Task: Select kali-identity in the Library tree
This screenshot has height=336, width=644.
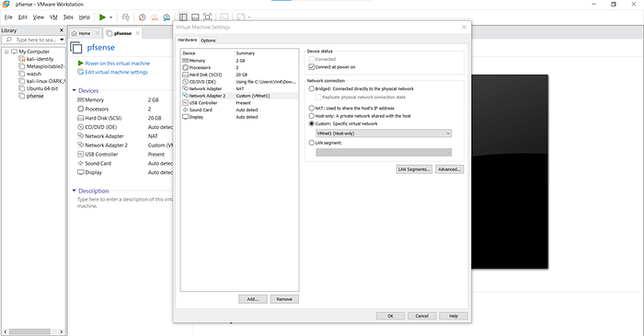Action: pyautogui.click(x=40, y=59)
